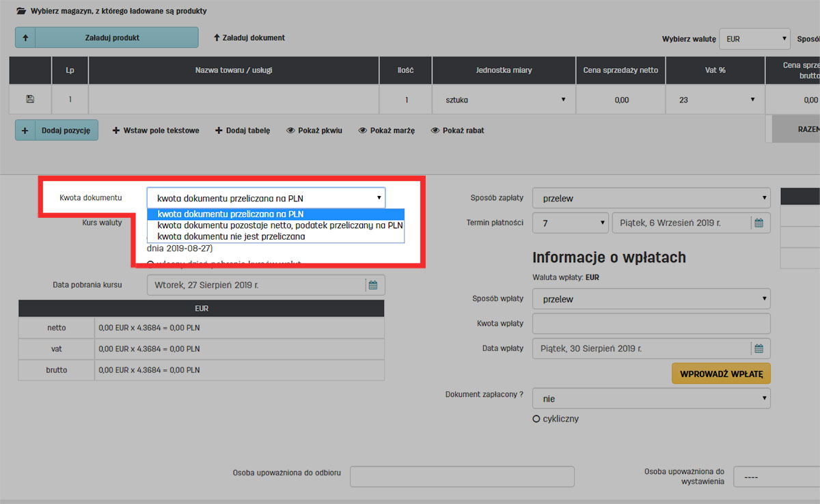This screenshot has height=504, width=820.
Task: Click the folder icon above Załaduj produkt
Action: coord(21,11)
